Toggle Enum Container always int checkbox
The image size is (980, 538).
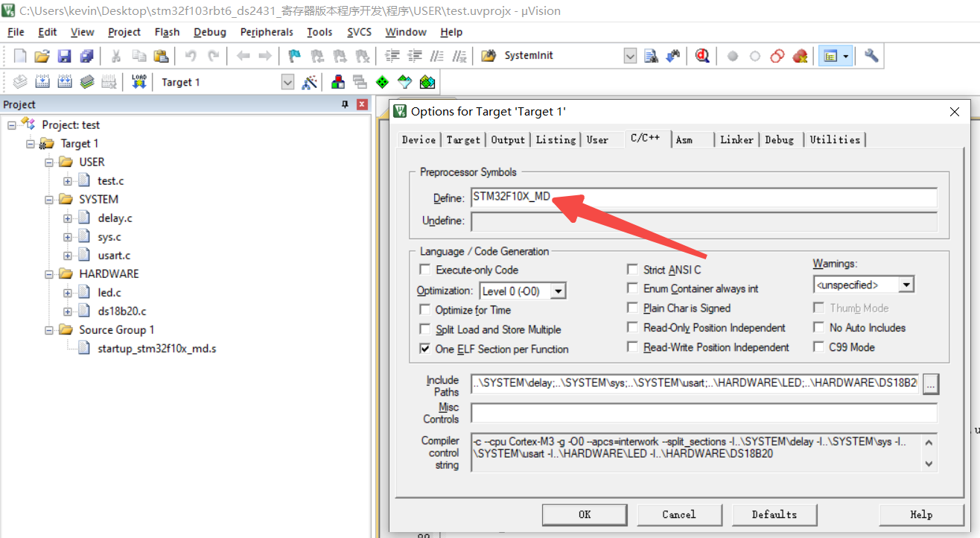point(632,288)
